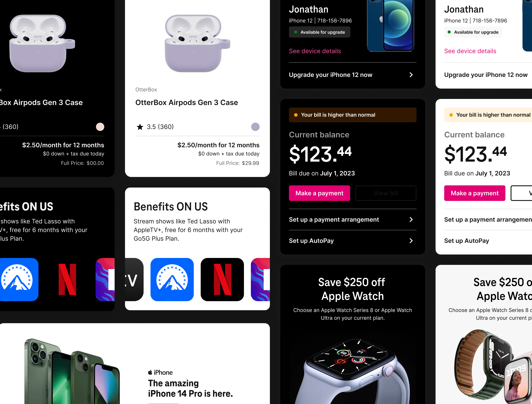Click the dark View bill button
Screen dimensions: 532x404
click(x=386, y=193)
